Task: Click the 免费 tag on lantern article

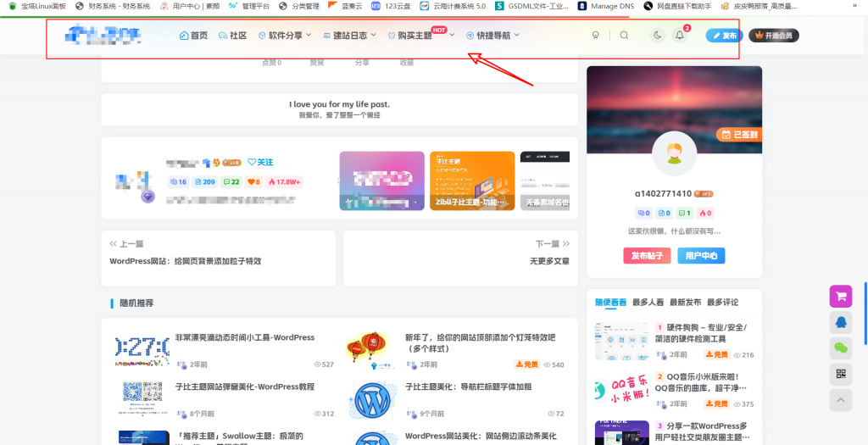Action: click(527, 364)
